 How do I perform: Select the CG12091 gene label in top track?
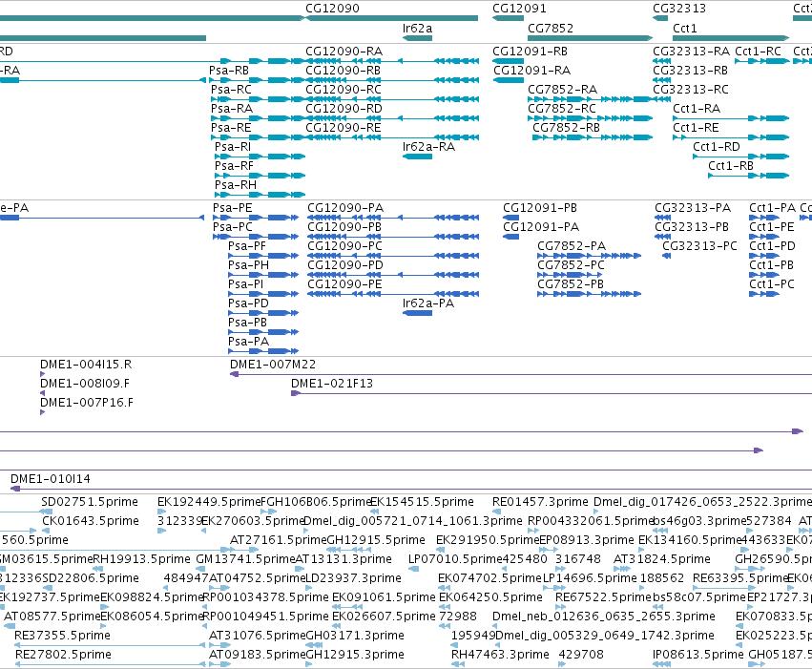(x=519, y=9)
